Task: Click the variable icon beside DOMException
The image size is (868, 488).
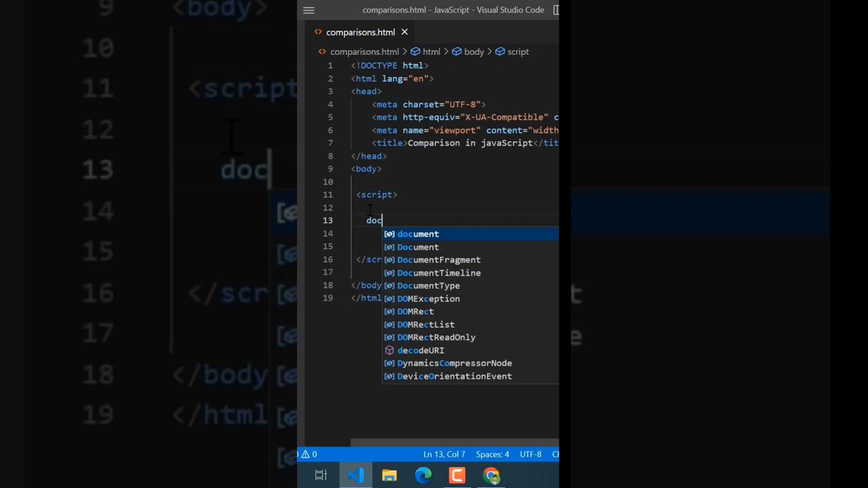Action: click(x=389, y=298)
